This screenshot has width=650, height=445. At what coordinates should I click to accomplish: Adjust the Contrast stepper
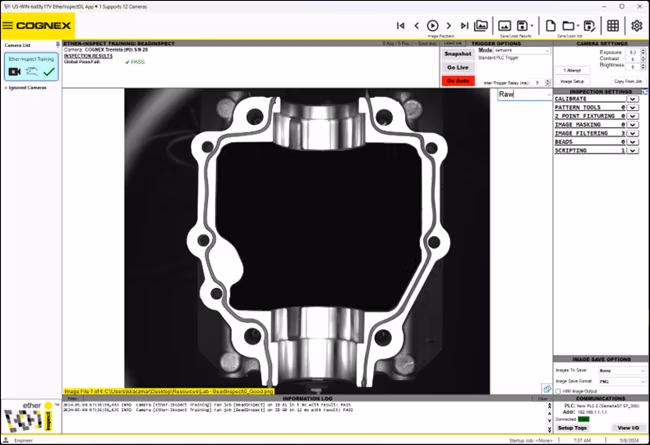[643, 59]
